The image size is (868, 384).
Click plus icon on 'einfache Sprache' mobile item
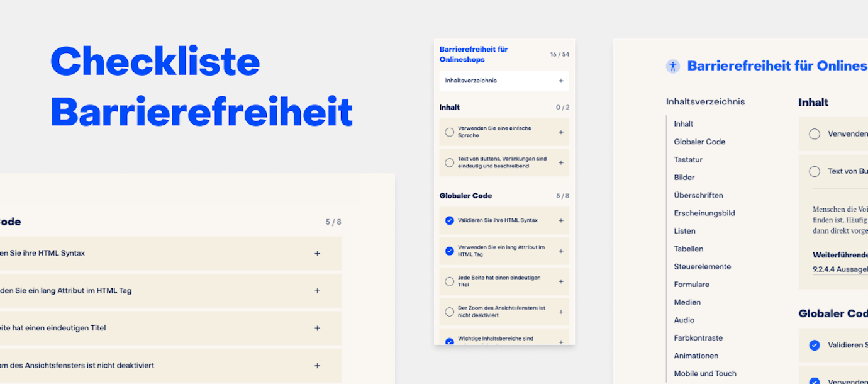click(x=561, y=132)
